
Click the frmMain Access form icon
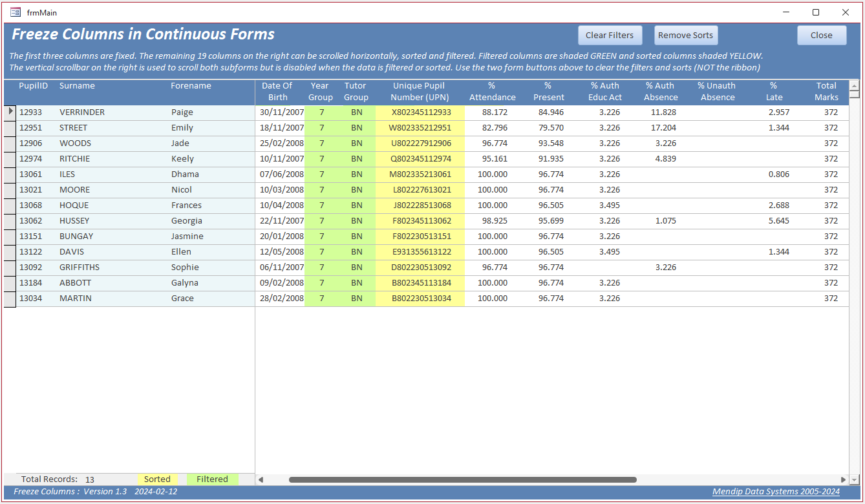(16, 12)
